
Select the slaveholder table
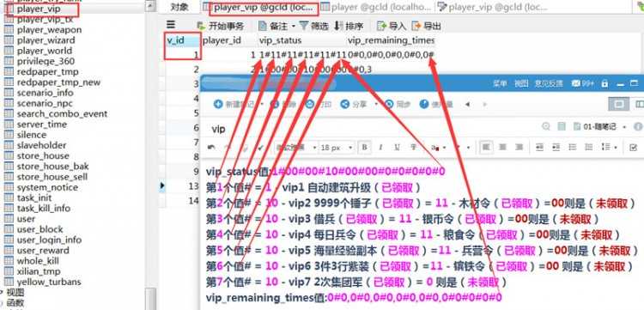click(41, 145)
